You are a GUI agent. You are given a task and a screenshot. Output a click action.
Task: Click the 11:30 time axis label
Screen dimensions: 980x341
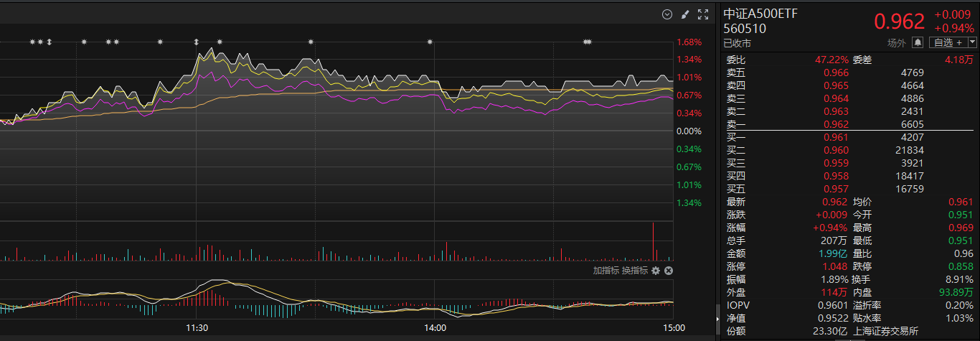[x=197, y=328]
